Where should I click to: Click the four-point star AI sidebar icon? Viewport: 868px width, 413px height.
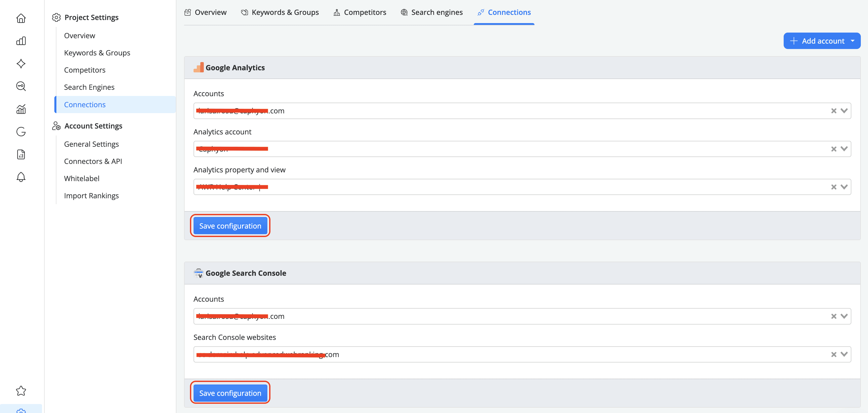[x=21, y=63]
